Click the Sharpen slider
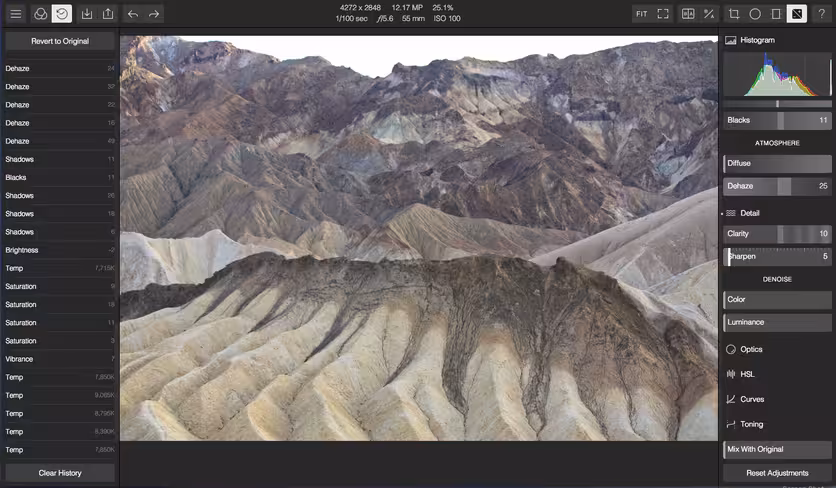 coord(777,257)
